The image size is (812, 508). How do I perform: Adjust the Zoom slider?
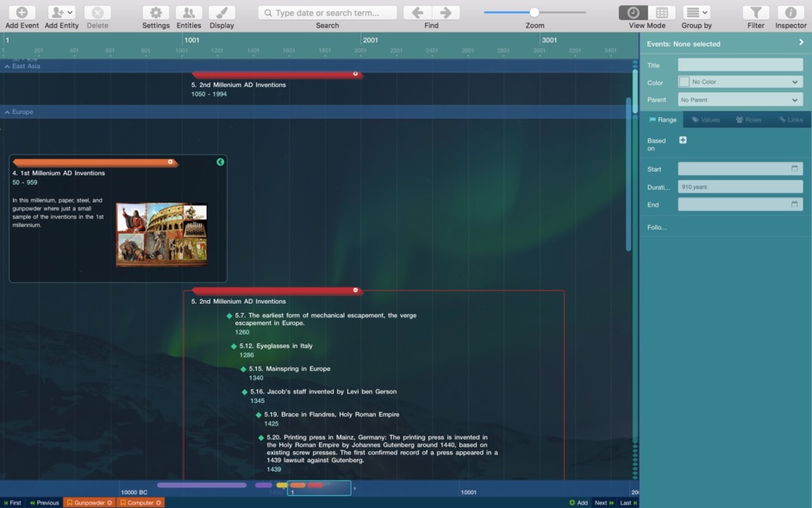[x=534, y=12]
